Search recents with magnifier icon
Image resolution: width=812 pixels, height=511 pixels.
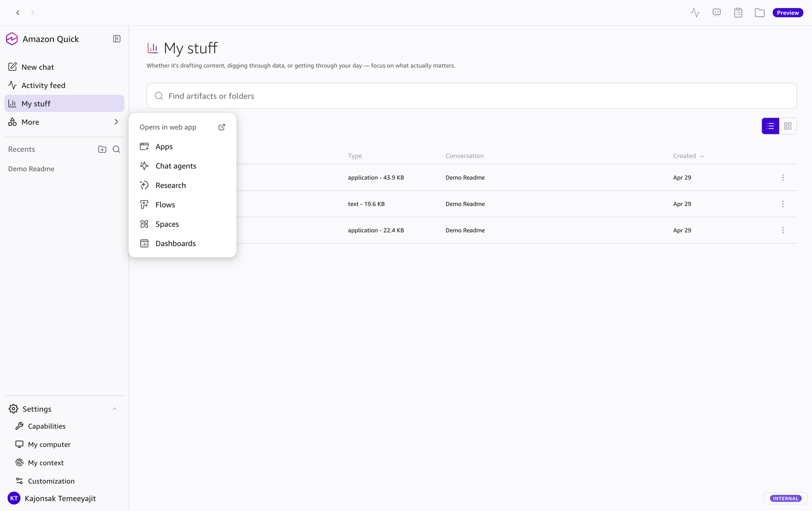click(116, 149)
